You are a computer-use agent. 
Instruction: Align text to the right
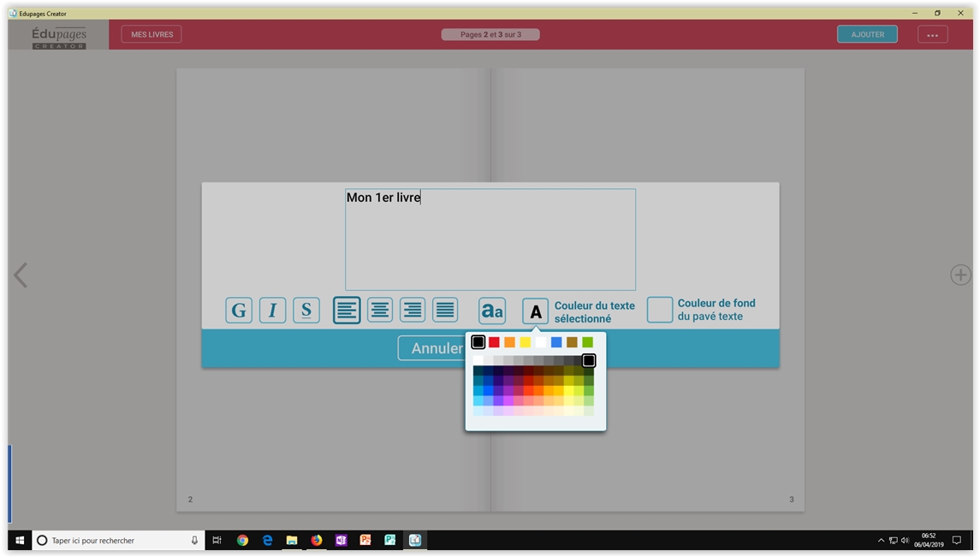(x=413, y=311)
